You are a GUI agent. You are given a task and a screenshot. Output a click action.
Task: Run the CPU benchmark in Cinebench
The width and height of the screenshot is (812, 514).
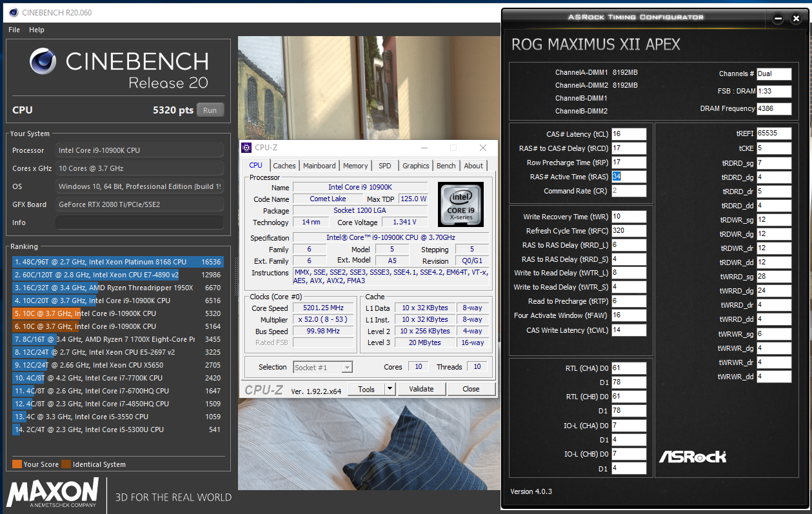click(x=210, y=110)
